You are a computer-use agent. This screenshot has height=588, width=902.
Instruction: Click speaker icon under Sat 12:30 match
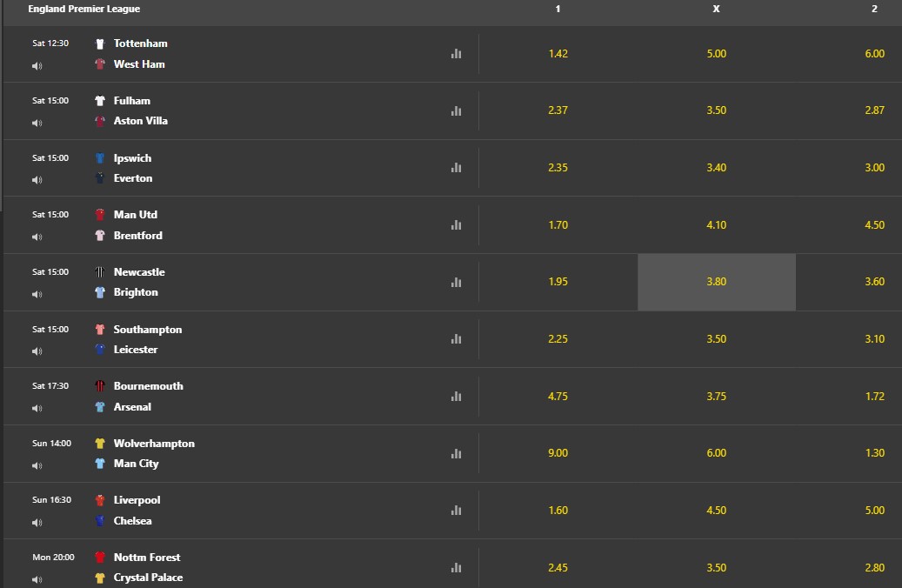tap(37, 66)
